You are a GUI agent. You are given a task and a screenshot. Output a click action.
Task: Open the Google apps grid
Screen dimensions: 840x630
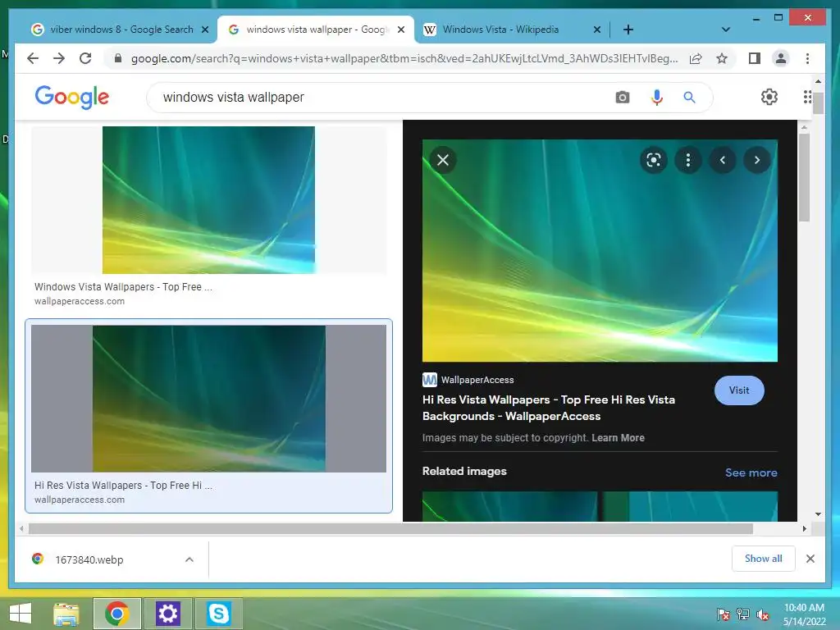[x=807, y=97]
